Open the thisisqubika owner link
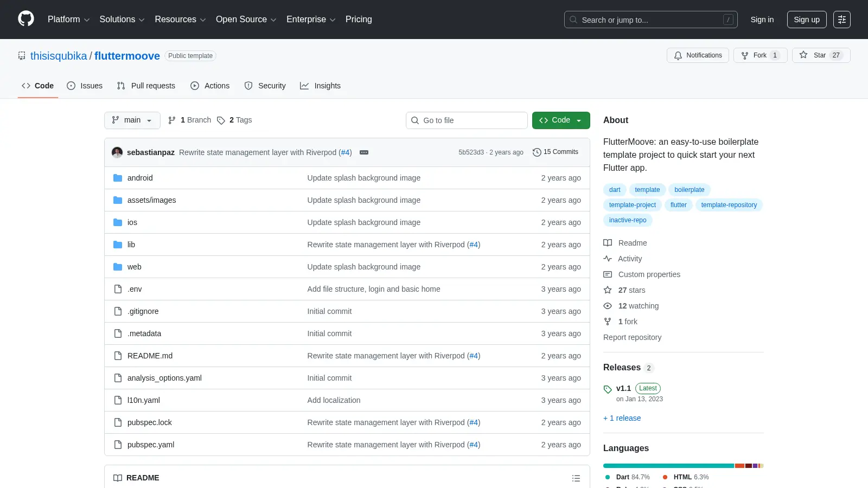The image size is (868, 488). (59, 56)
